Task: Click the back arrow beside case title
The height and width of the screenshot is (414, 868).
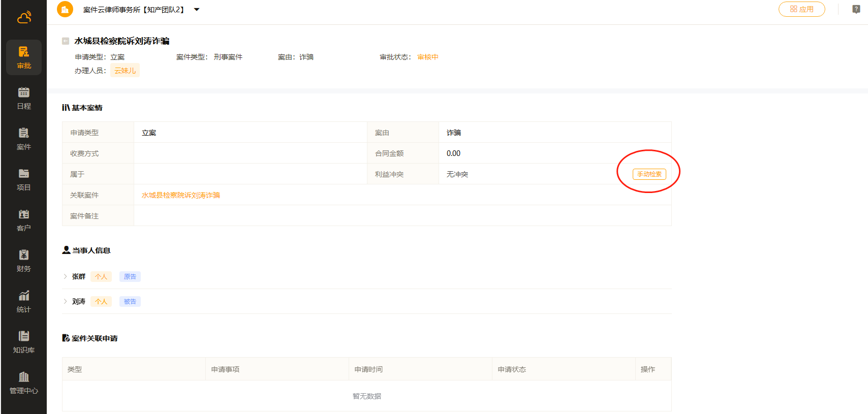Action: tap(66, 41)
